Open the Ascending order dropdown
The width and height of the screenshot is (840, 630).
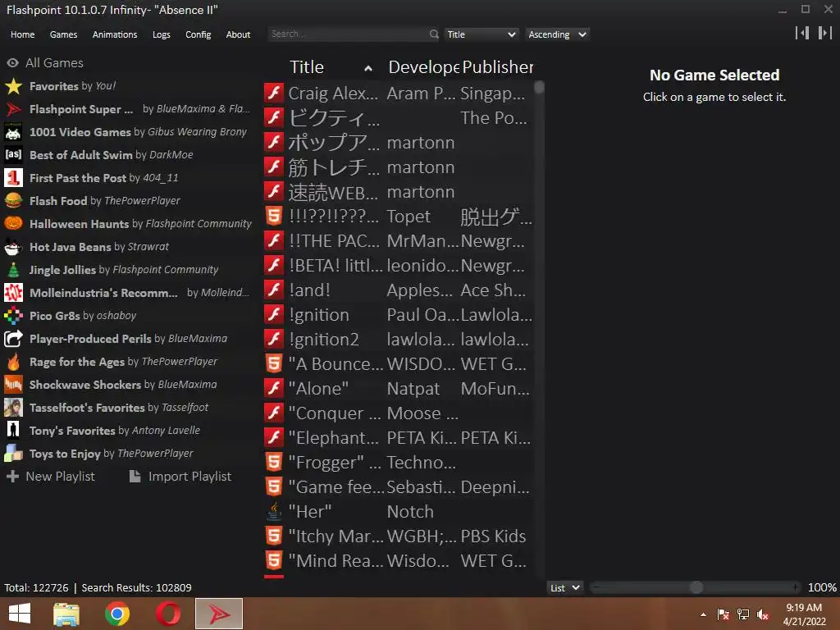(557, 34)
